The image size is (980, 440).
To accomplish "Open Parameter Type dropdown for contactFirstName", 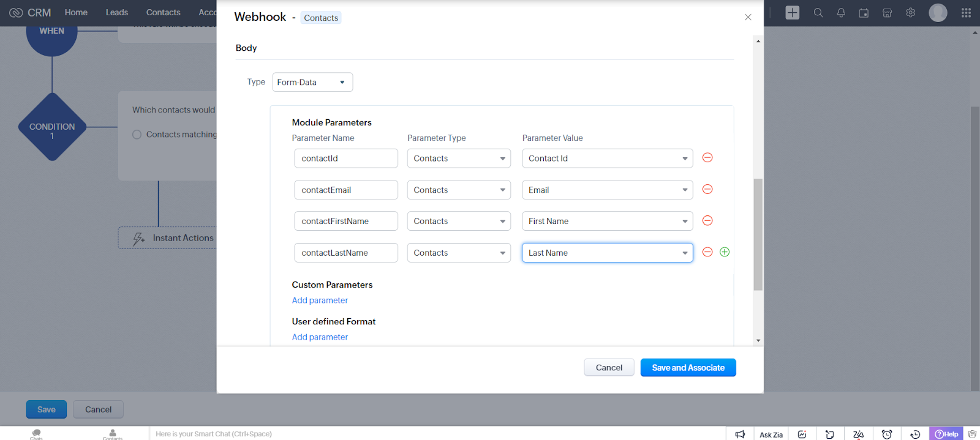I will point(459,221).
